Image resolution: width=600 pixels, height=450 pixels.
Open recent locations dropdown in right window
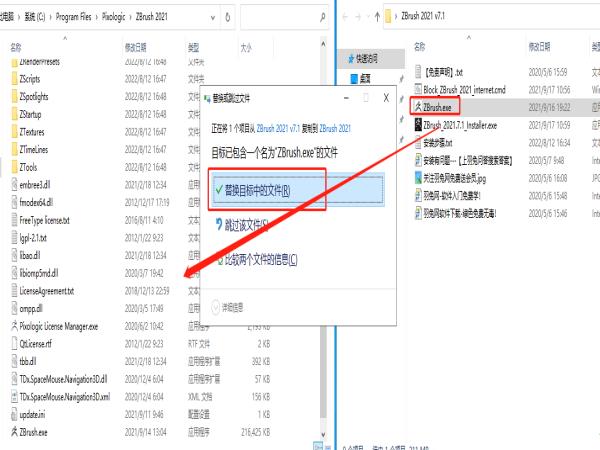pyautogui.click(x=368, y=16)
